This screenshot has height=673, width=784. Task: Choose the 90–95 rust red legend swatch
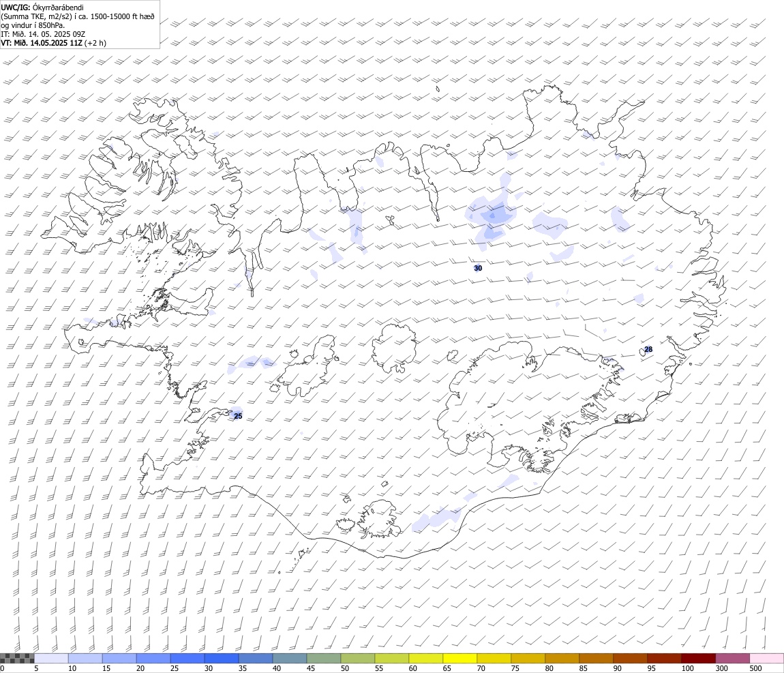[x=630, y=659]
